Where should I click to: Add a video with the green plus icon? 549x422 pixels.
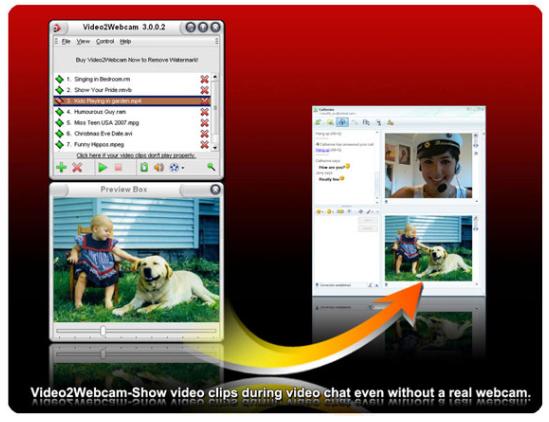[61, 167]
